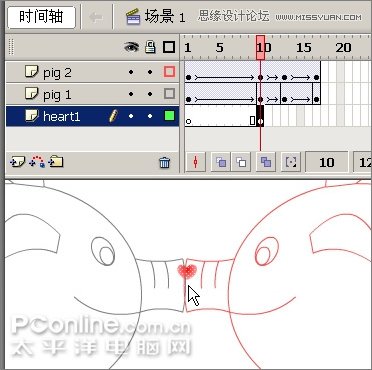Click the Add Motion Guide icon
The height and width of the screenshot is (370, 372).
coord(37,162)
